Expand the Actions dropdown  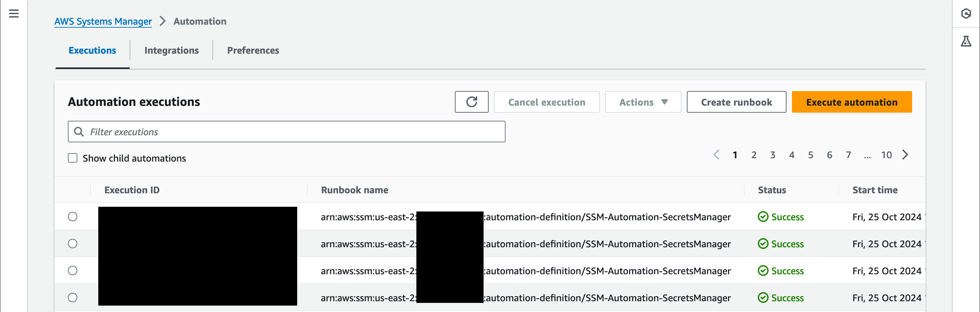point(643,102)
